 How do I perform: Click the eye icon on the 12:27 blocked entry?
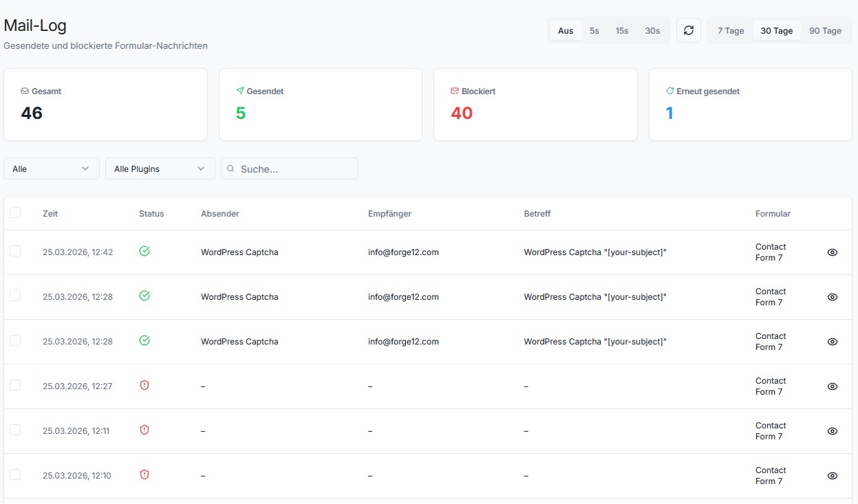pos(832,386)
